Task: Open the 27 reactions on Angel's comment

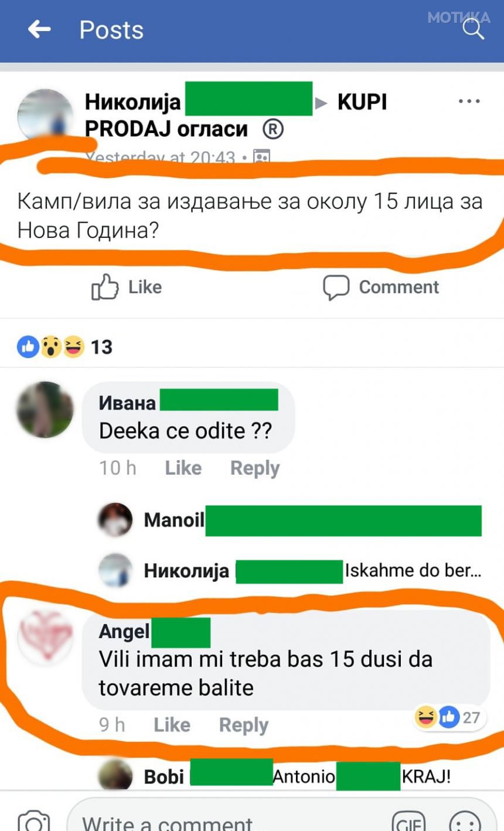Action: (448, 717)
